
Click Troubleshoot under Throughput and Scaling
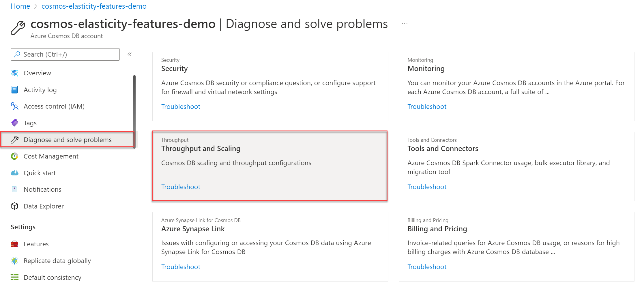(181, 187)
